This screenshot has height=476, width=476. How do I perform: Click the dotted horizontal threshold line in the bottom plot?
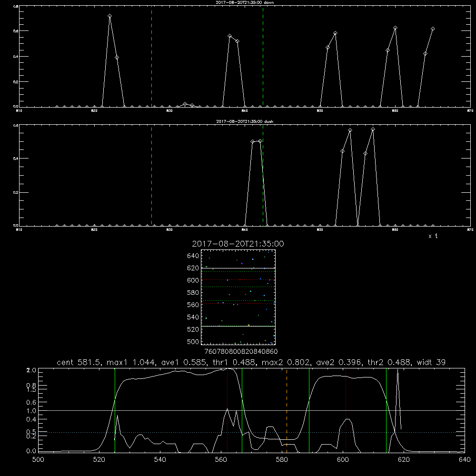point(251,432)
